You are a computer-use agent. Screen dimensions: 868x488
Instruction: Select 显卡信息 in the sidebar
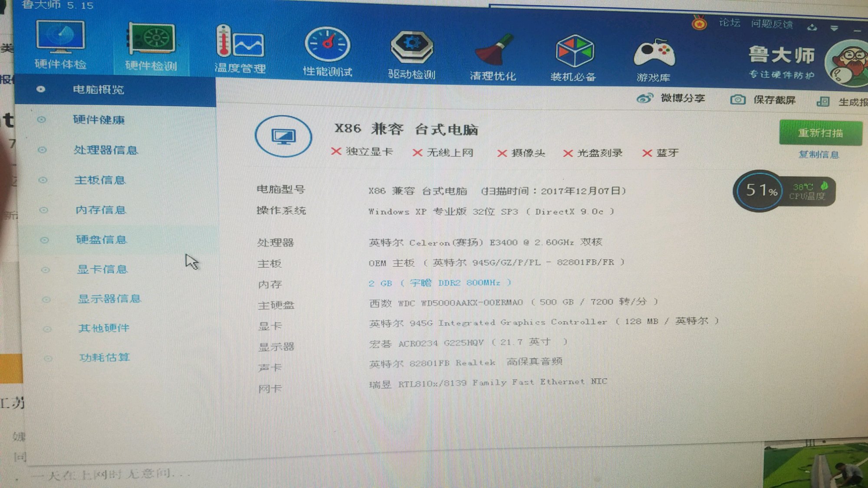click(x=102, y=269)
